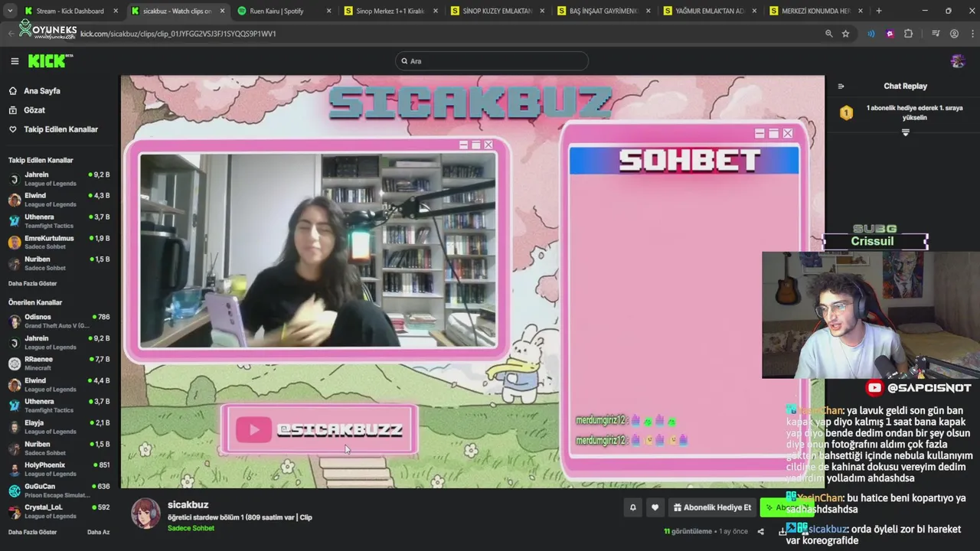Collapse recommended list with Daha Az
The image size is (980, 551).
pyautogui.click(x=98, y=532)
